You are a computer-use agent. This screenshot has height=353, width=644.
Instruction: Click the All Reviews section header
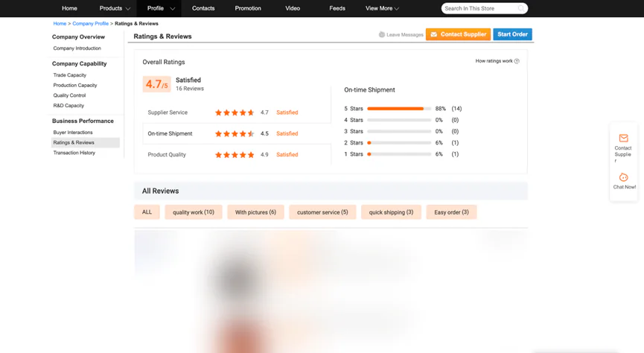click(x=331, y=191)
